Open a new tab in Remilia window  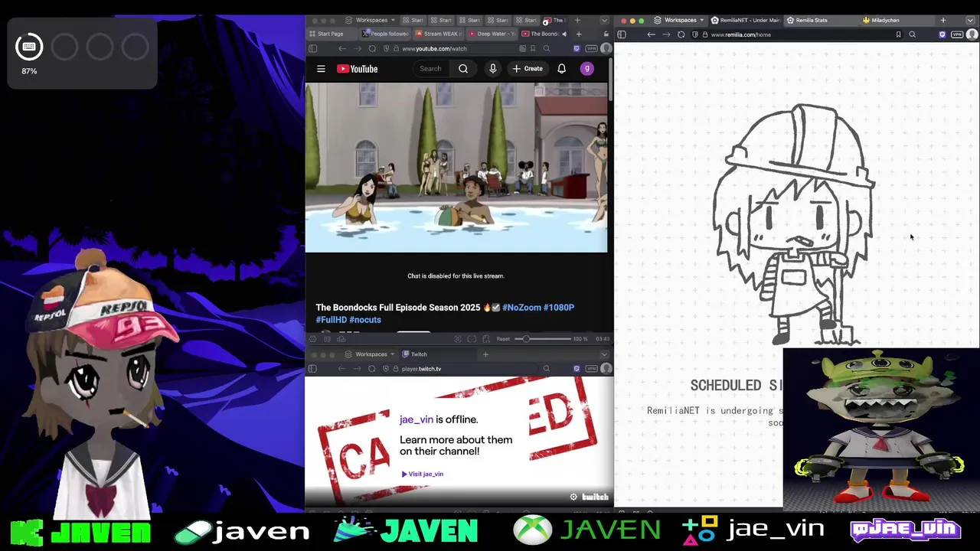coord(943,20)
